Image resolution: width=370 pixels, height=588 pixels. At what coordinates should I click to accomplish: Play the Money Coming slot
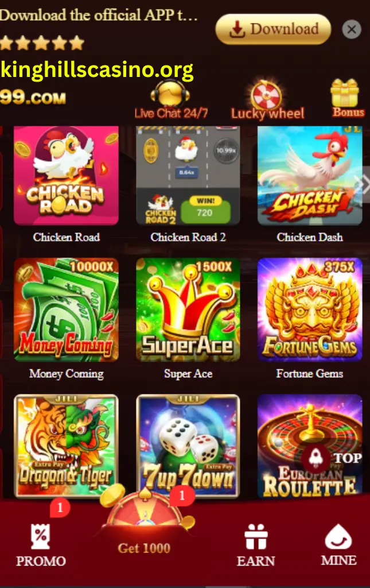tap(66, 310)
